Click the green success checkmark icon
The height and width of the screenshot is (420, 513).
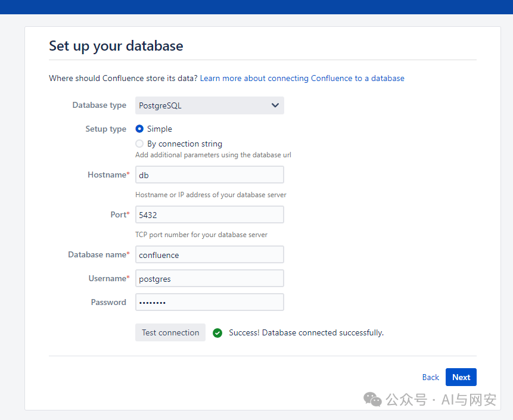click(217, 333)
